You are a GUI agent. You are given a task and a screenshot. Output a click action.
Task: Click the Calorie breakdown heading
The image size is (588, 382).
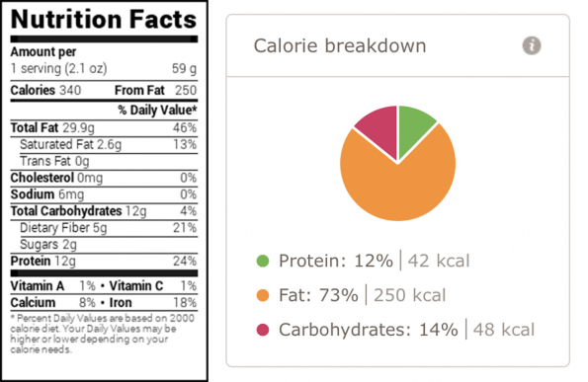click(340, 46)
